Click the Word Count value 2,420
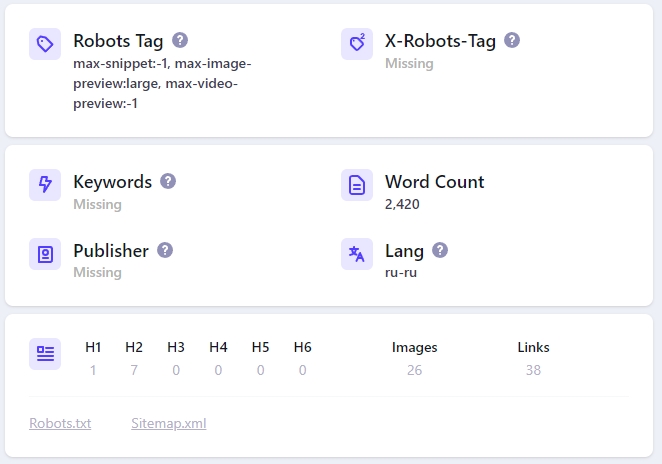The width and height of the screenshot is (662, 464). click(402, 204)
